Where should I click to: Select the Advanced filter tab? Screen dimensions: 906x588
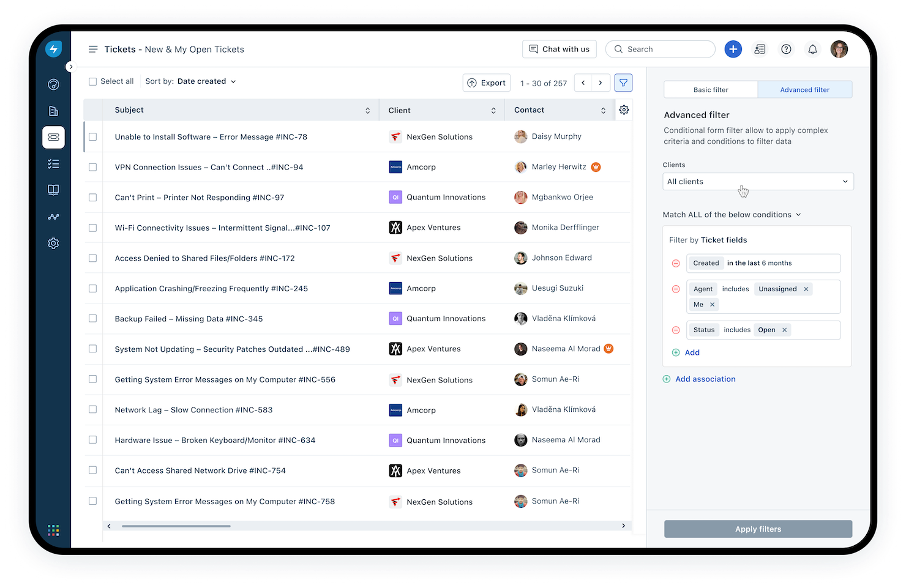[804, 89]
